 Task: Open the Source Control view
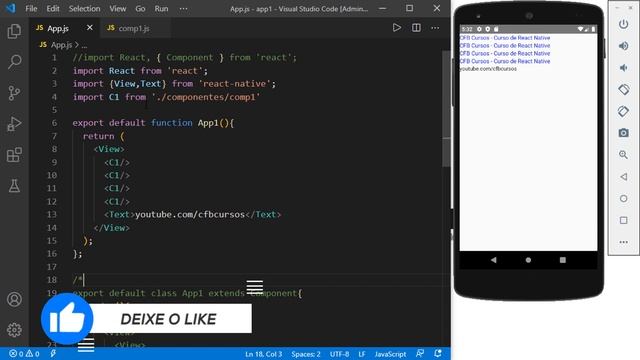point(14,93)
